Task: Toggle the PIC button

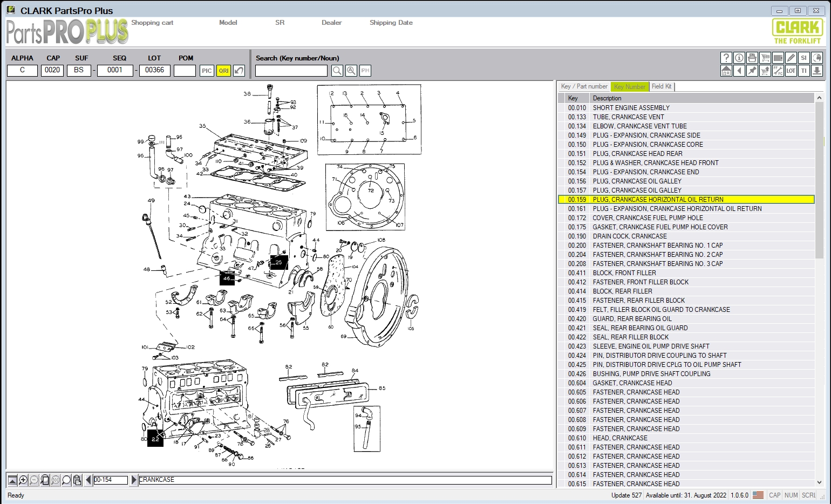Action: pos(207,71)
